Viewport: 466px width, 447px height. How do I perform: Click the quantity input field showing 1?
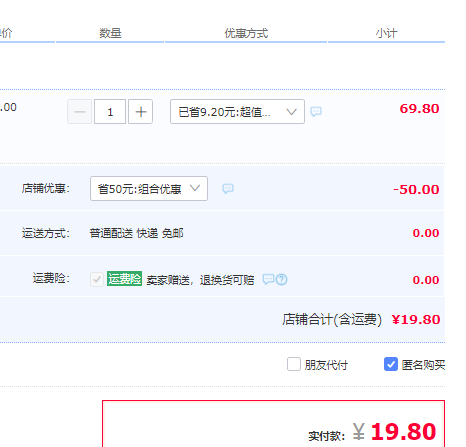(x=110, y=112)
